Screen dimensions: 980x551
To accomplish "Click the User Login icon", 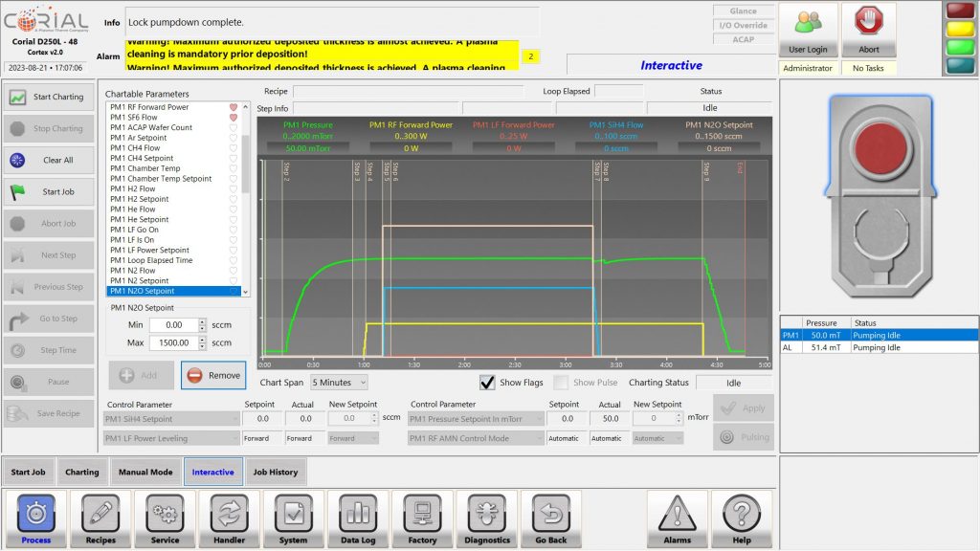I will [x=808, y=30].
